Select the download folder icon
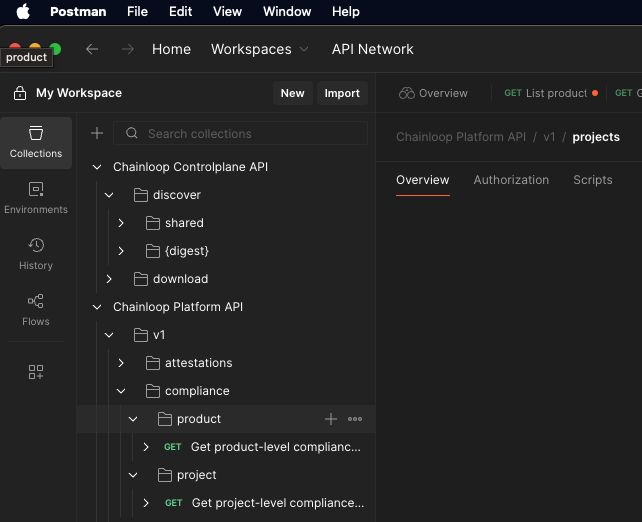 point(140,279)
